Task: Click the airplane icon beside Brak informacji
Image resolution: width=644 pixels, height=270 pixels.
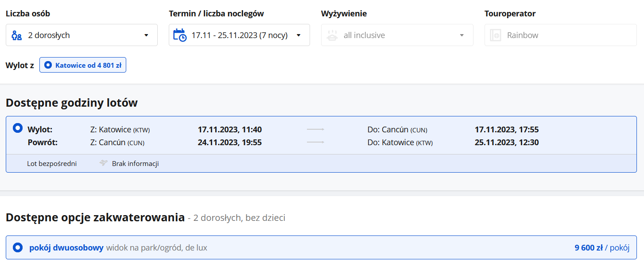Action: [104, 163]
